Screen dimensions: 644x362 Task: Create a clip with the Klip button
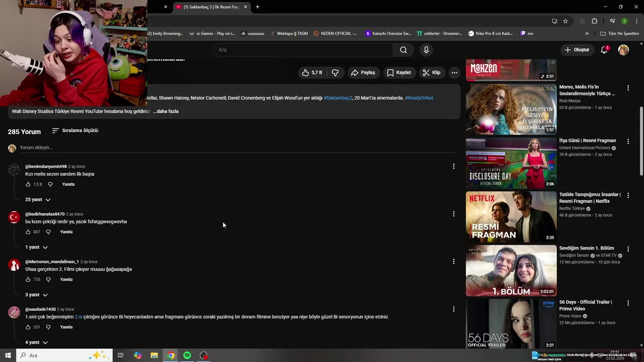[431, 72]
